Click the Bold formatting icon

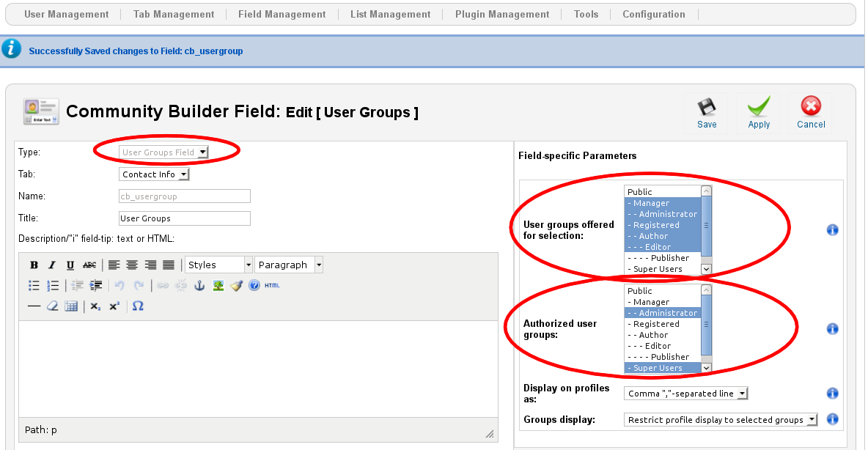pyautogui.click(x=34, y=265)
